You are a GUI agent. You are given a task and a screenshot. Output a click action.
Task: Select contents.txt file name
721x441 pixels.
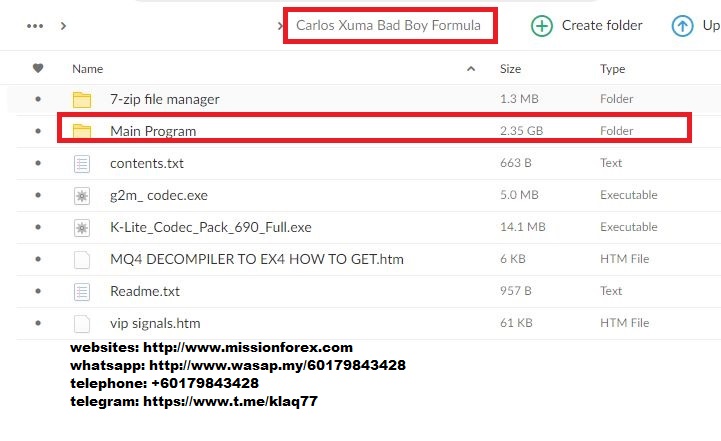(x=147, y=163)
